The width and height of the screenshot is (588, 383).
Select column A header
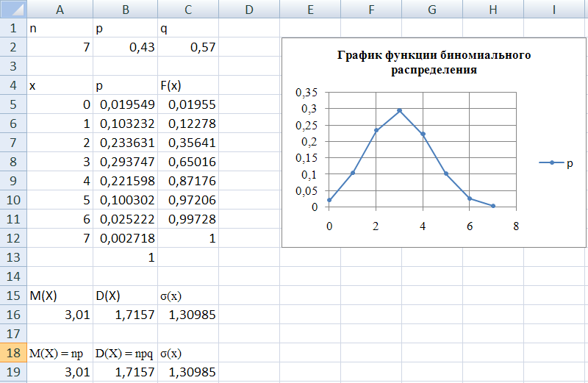(60, 9)
